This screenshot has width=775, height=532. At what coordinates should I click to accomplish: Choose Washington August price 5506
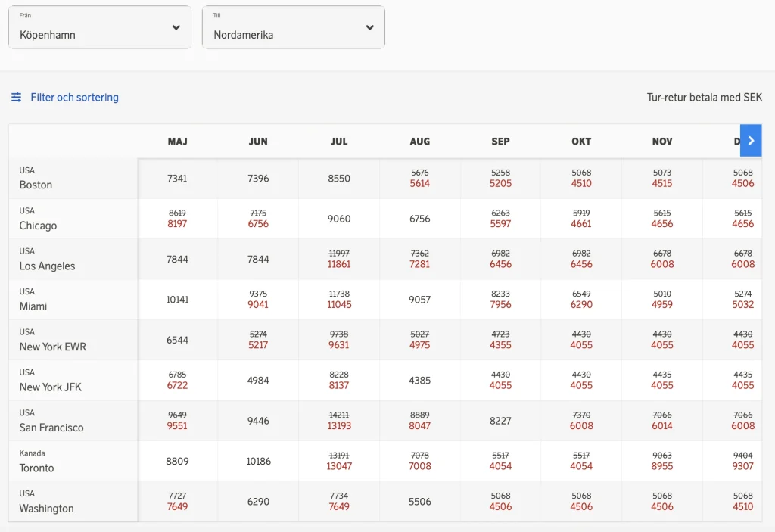click(x=419, y=502)
